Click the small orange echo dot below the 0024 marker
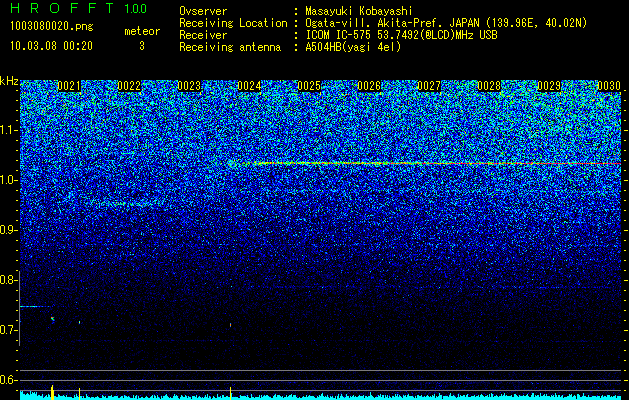The width and height of the screenshot is (629, 400). (x=230, y=325)
